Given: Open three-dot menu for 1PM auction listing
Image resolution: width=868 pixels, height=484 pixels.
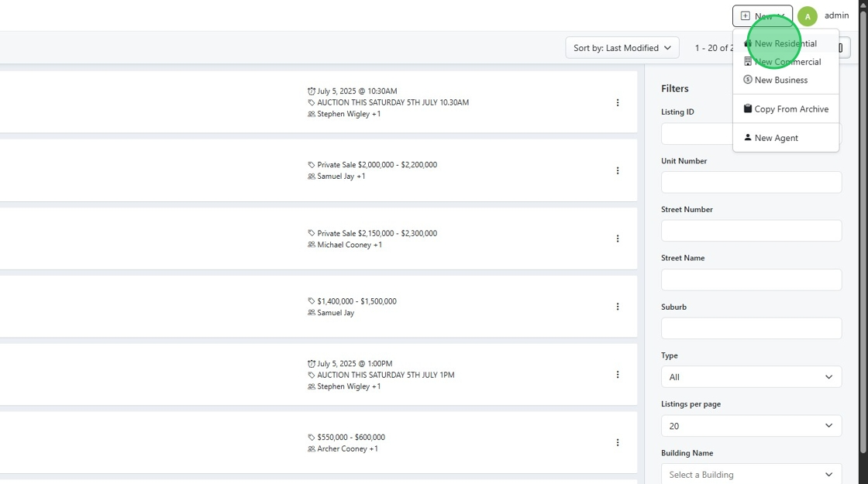Looking at the screenshot, I should point(618,375).
